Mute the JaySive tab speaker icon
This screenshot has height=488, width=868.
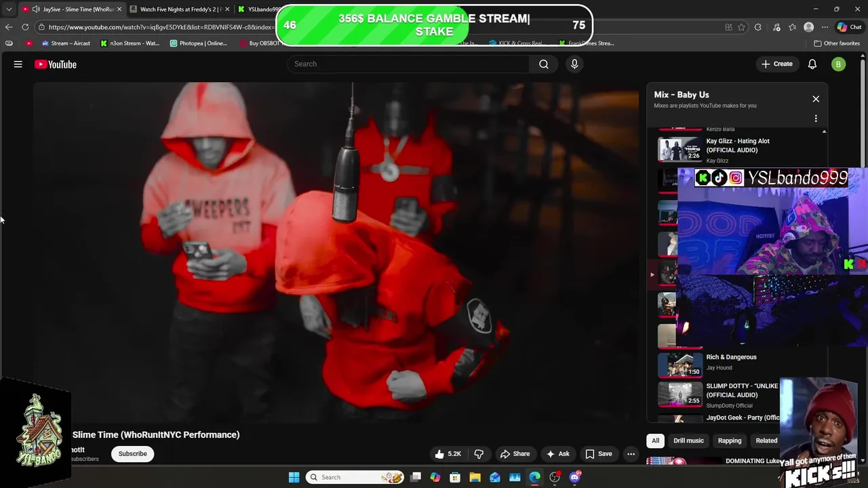click(35, 9)
